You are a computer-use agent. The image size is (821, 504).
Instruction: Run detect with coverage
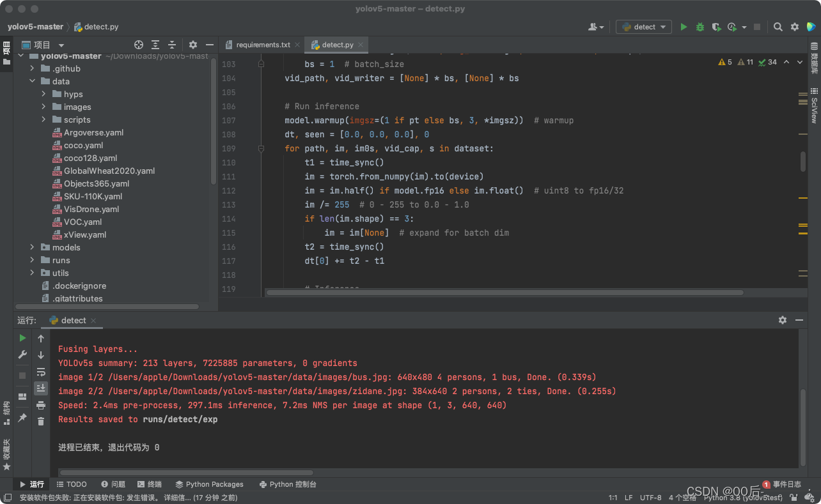(716, 27)
